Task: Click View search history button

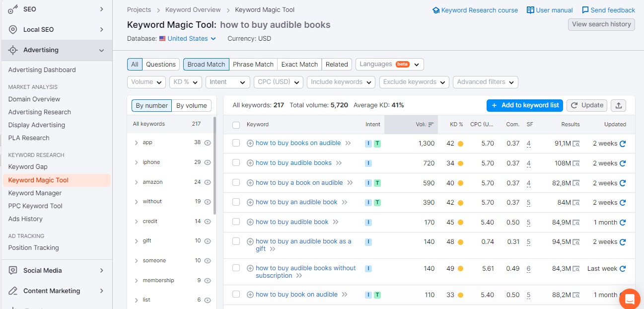Action: (601, 24)
